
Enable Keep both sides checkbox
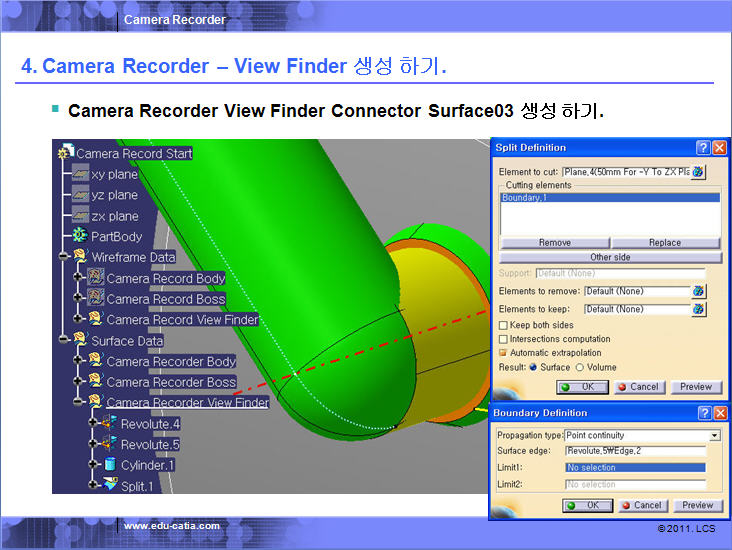(x=503, y=325)
